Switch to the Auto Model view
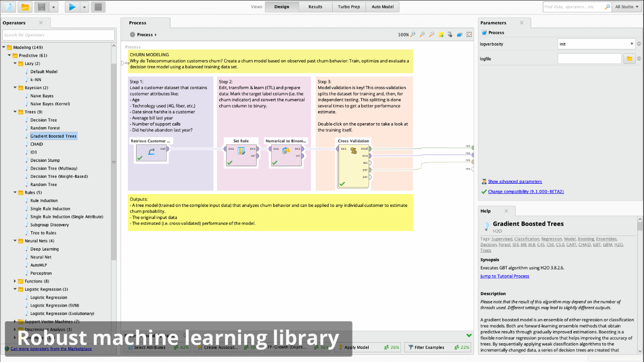The height and width of the screenshot is (362, 644). (383, 7)
